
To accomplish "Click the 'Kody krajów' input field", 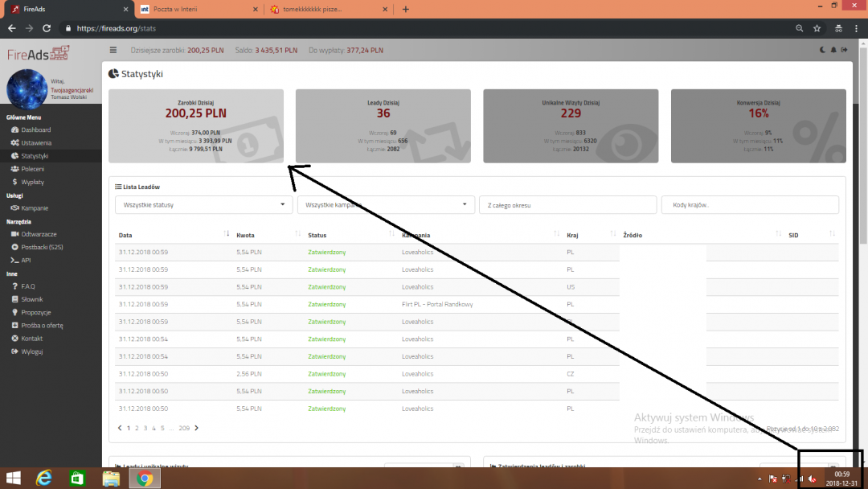I will click(749, 205).
